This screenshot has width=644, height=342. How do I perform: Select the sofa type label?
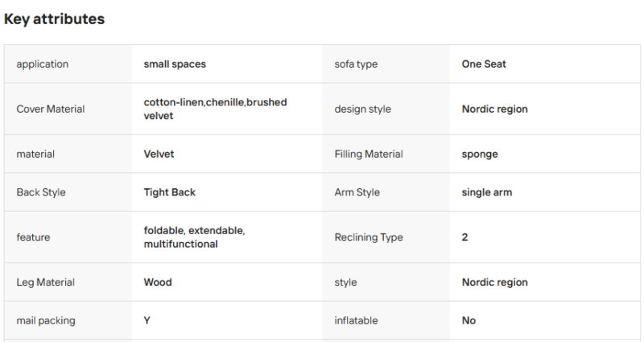pyautogui.click(x=356, y=64)
